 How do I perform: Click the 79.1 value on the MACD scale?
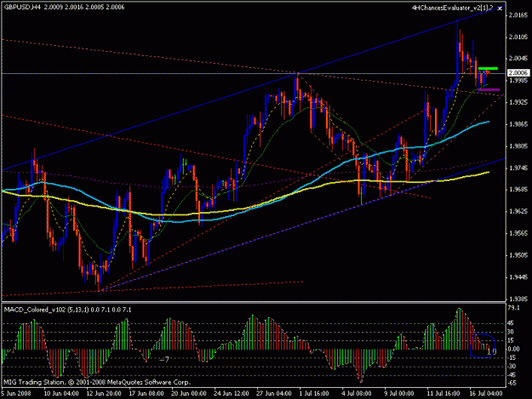tap(513, 308)
